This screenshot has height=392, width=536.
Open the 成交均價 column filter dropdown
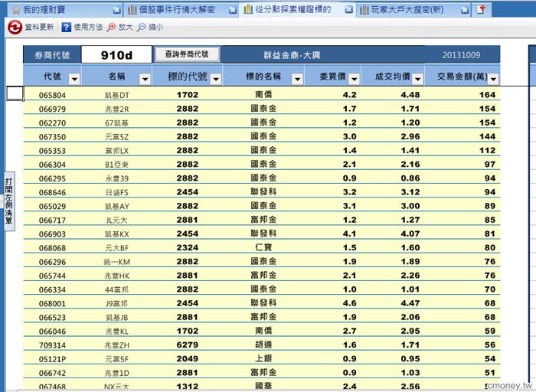tap(418, 80)
